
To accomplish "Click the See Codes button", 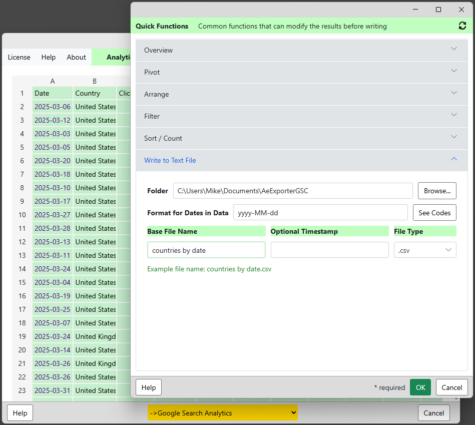I will click(434, 213).
